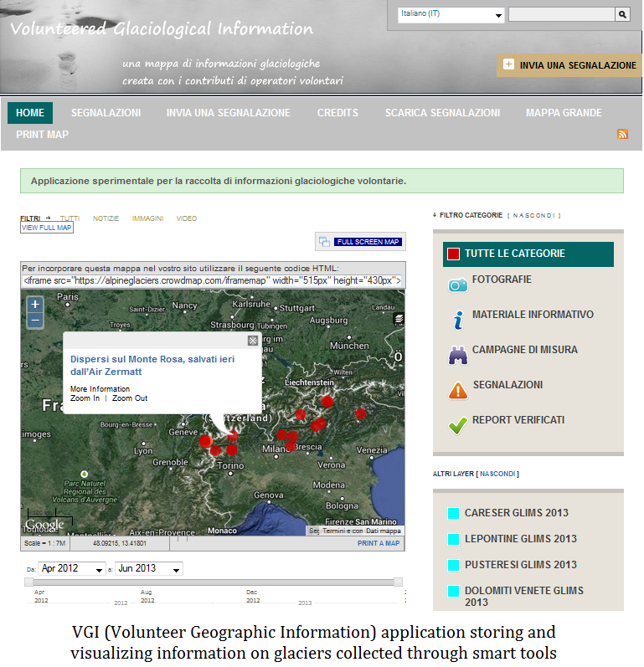This screenshot has width=644, height=667.
Task: Click the Report Verificati checkmark icon
Action: (x=458, y=425)
